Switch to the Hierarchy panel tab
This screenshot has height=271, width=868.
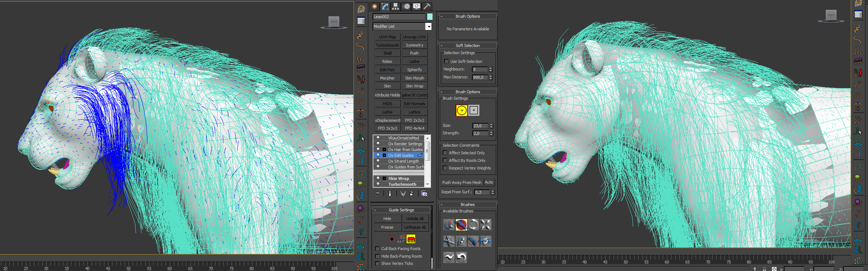click(395, 7)
